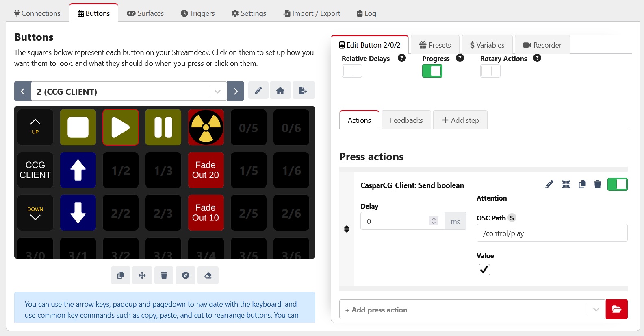Switch to the Triggers tab

tap(197, 13)
